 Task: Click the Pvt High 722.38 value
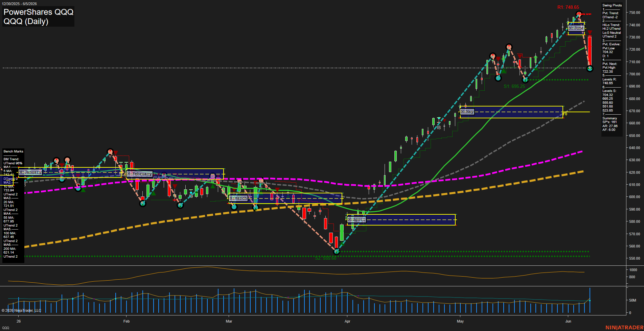608,72
